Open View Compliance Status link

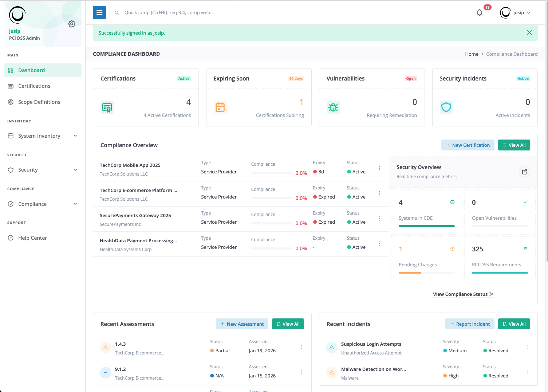(x=463, y=294)
